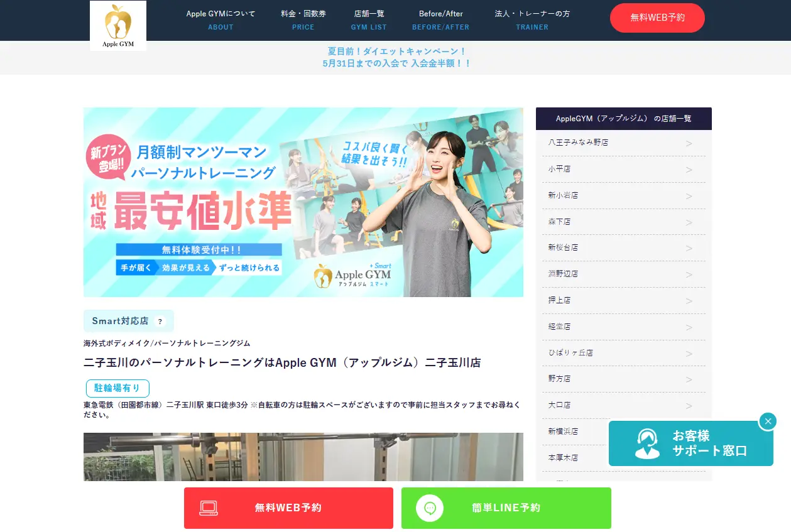
Task: Select 淵野辺店 from the store list
Action: (563, 274)
